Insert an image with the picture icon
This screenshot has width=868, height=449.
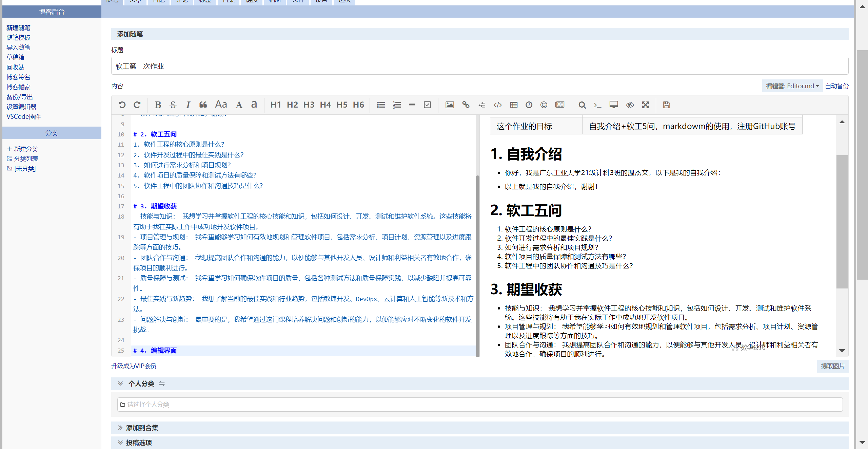pos(450,105)
